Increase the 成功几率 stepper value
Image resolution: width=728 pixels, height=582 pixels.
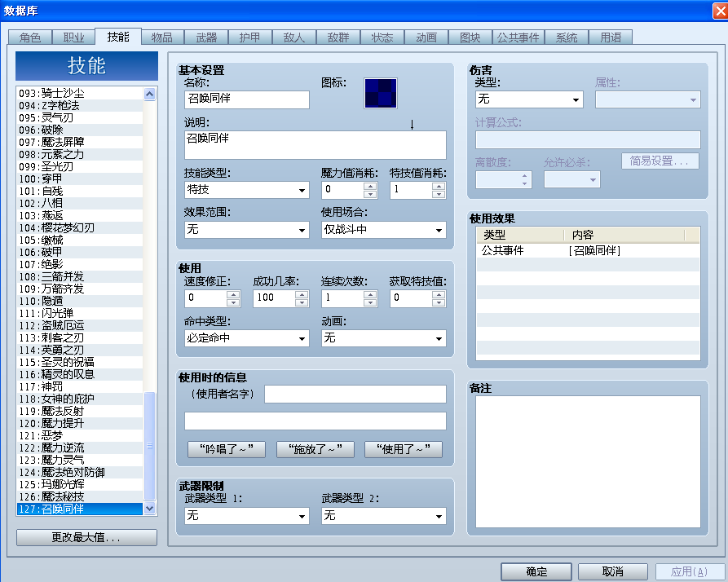click(x=302, y=294)
